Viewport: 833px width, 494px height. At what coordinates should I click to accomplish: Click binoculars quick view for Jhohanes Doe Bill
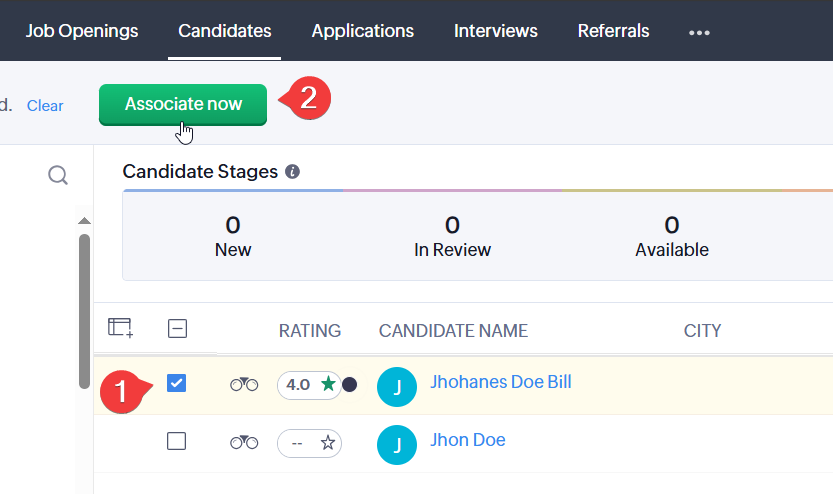tap(244, 384)
